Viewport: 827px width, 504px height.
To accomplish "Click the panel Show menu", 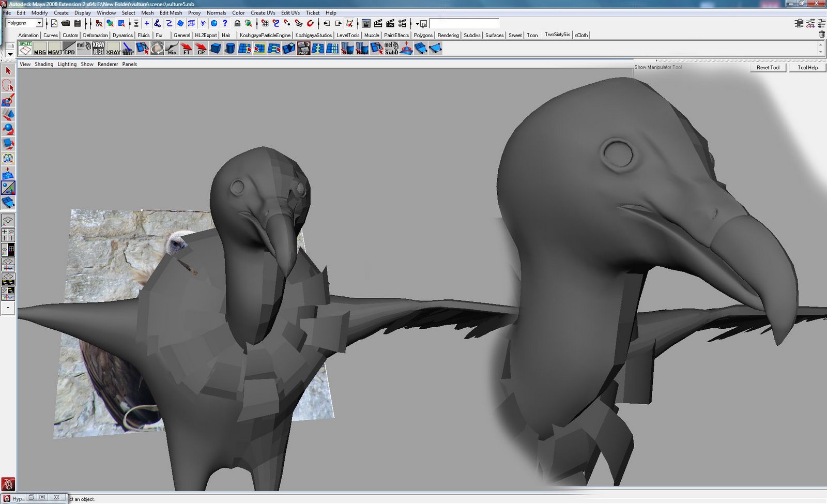I will (x=87, y=64).
